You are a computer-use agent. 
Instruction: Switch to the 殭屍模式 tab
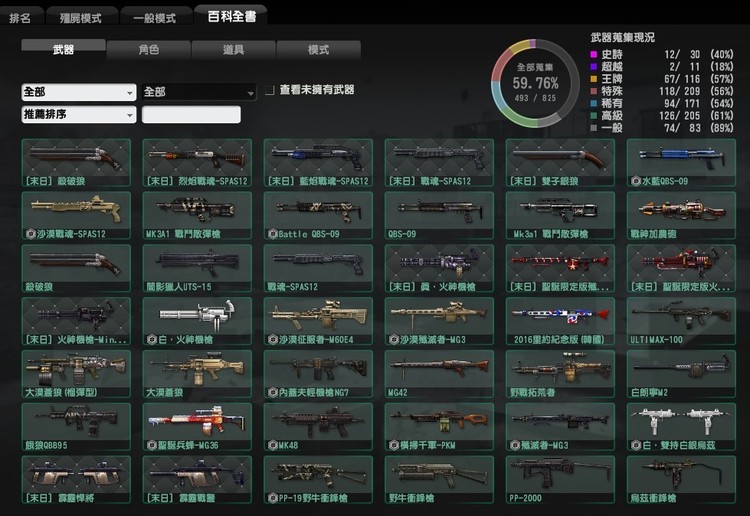(81, 18)
